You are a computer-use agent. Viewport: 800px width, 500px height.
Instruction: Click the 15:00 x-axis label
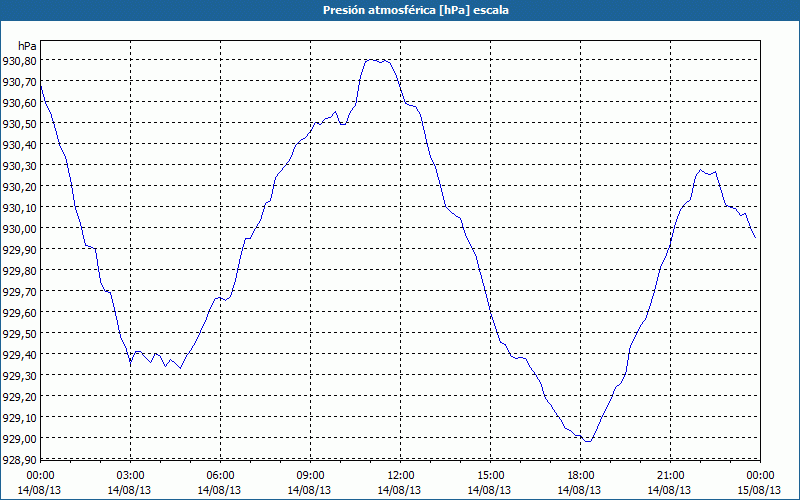pos(490,476)
